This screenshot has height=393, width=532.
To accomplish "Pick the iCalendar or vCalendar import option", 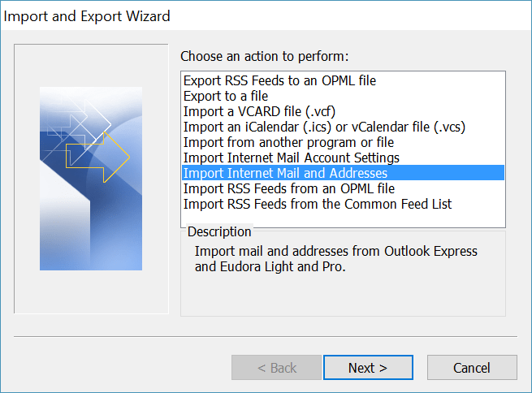I will tap(324, 127).
